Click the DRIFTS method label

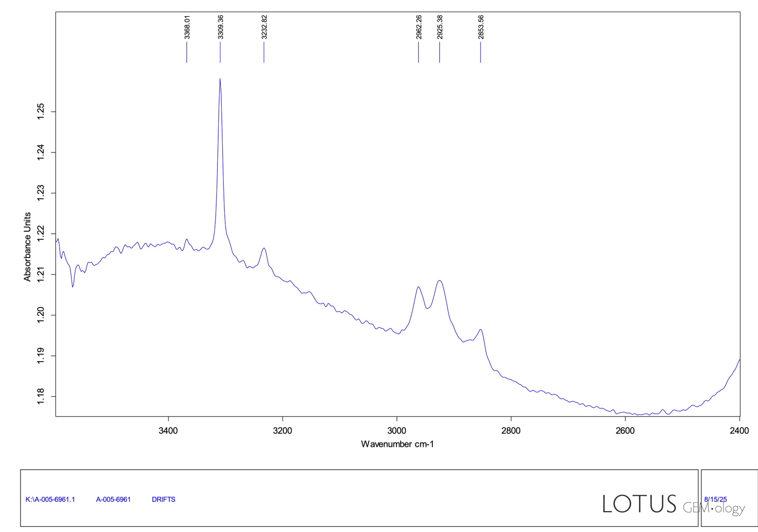163,499
